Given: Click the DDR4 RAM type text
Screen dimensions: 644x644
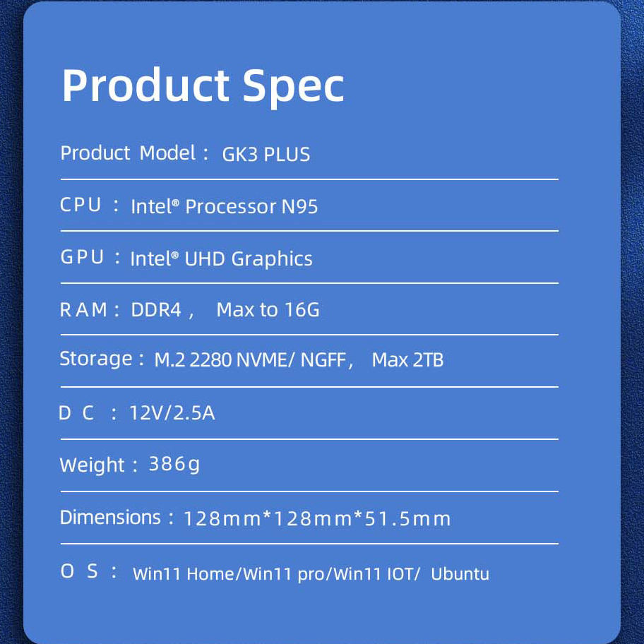Looking at the screenshot, I should [155, 310].
